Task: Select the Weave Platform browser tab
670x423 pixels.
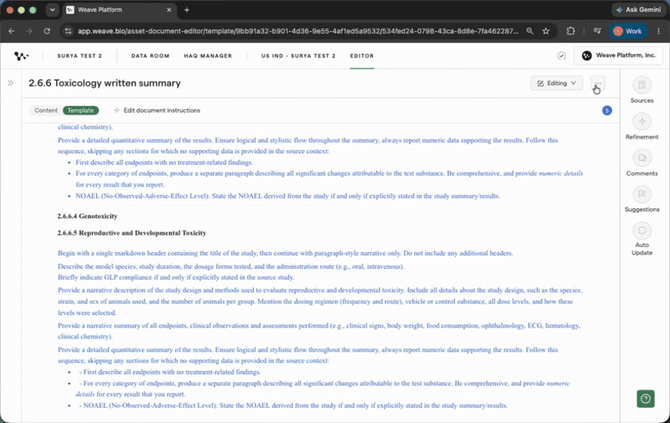Action: 119,10
